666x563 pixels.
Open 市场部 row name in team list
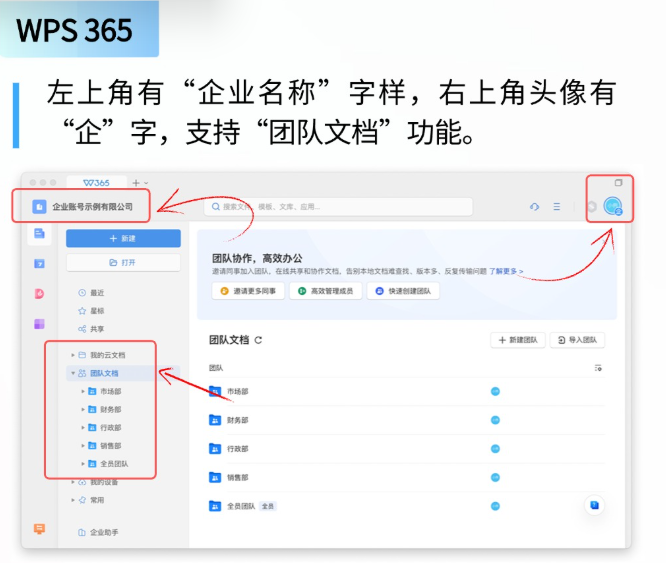pos(237,391)
